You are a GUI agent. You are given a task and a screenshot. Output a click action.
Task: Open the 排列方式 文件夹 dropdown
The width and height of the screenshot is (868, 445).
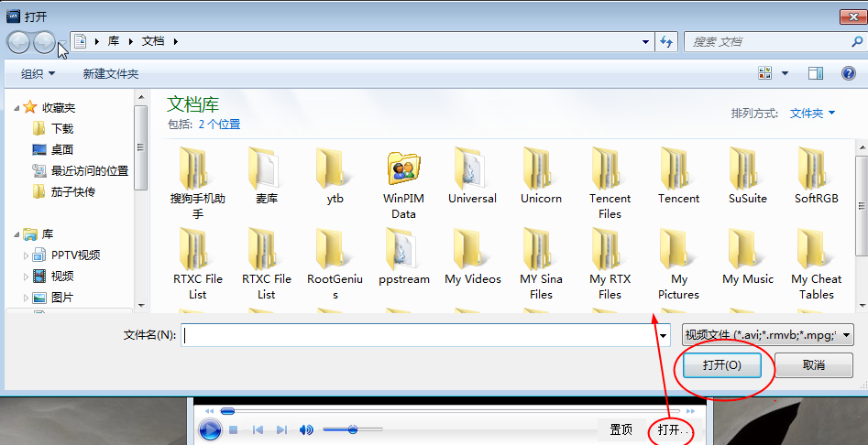[812, 114]
